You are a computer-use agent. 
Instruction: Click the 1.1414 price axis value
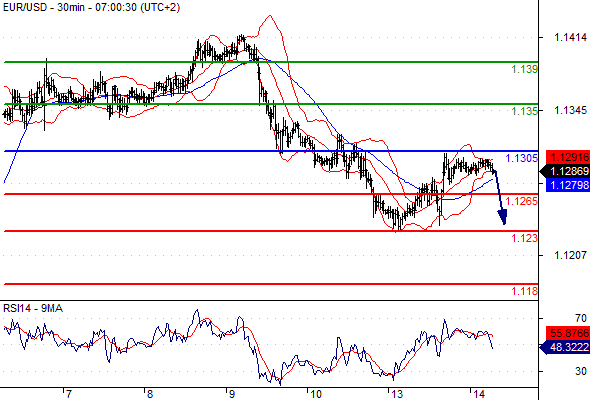pyautogui.click(x=570, y=37)
